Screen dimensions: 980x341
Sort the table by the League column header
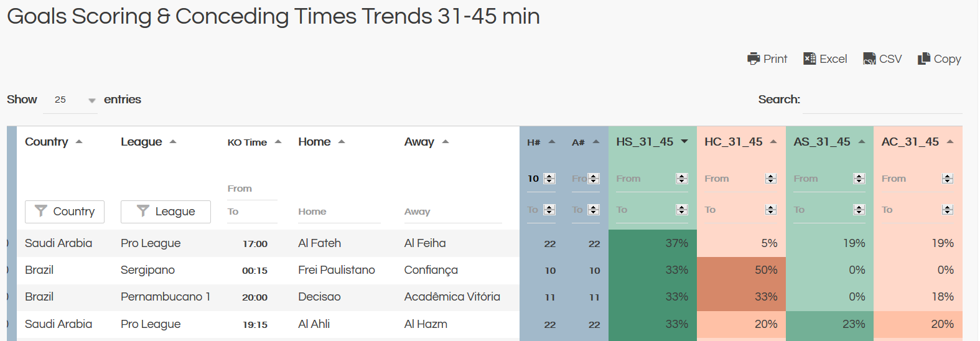[x=142, y=142]
